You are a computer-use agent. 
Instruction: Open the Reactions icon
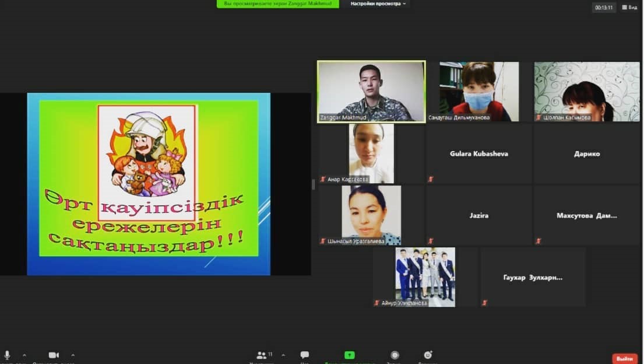[428, 355]
